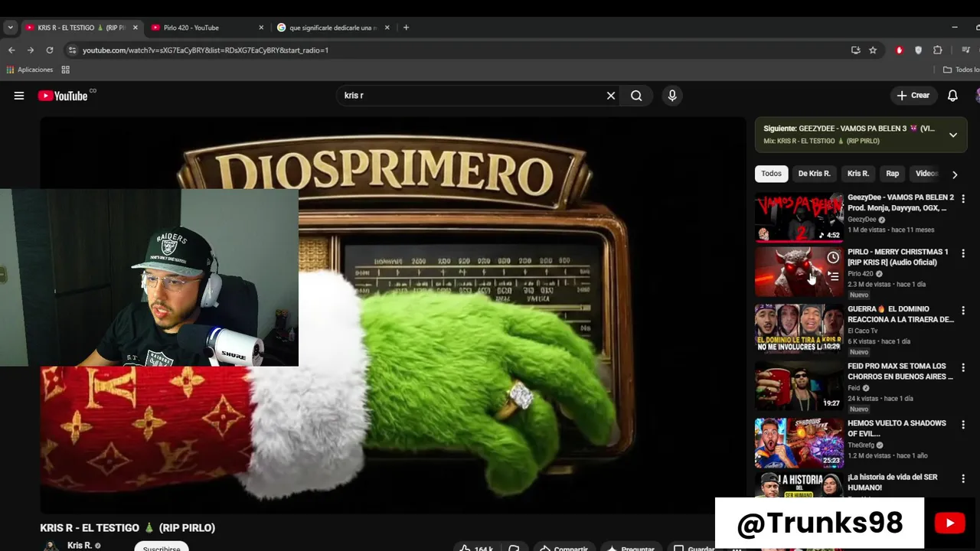Switch to 'Pirlo 420 - YouTube' tab

(x=200, y=28)
